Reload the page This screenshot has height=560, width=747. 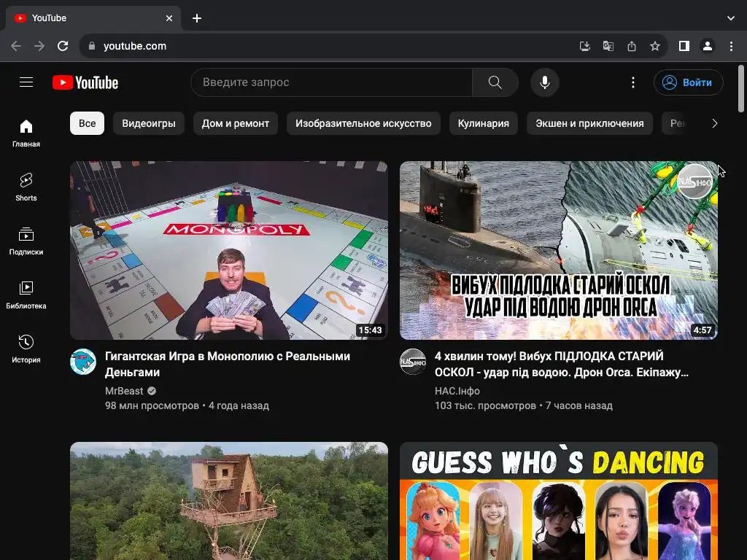[63, 46]
